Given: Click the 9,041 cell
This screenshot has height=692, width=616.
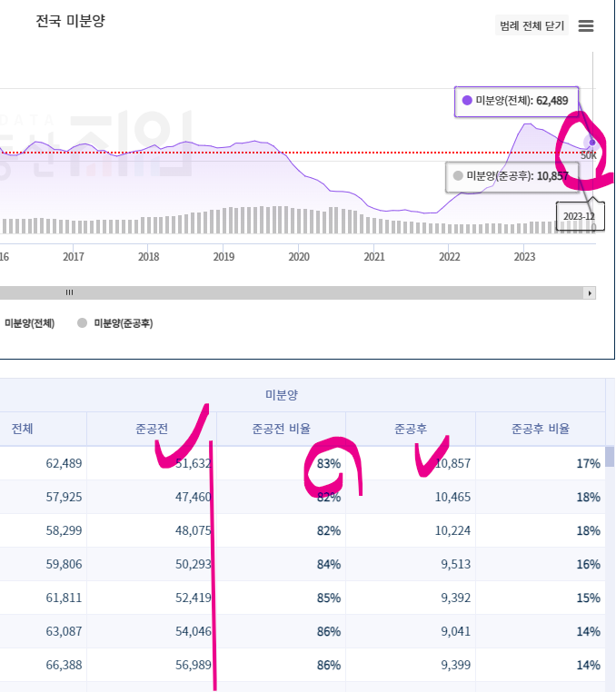Looking at the screenshot, I should [456, 631].
